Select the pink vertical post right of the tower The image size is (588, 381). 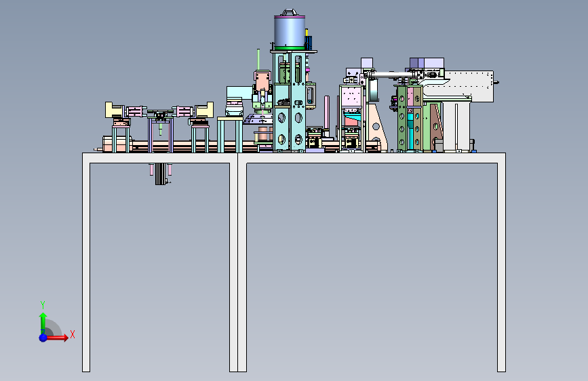[x=327, y=113]
